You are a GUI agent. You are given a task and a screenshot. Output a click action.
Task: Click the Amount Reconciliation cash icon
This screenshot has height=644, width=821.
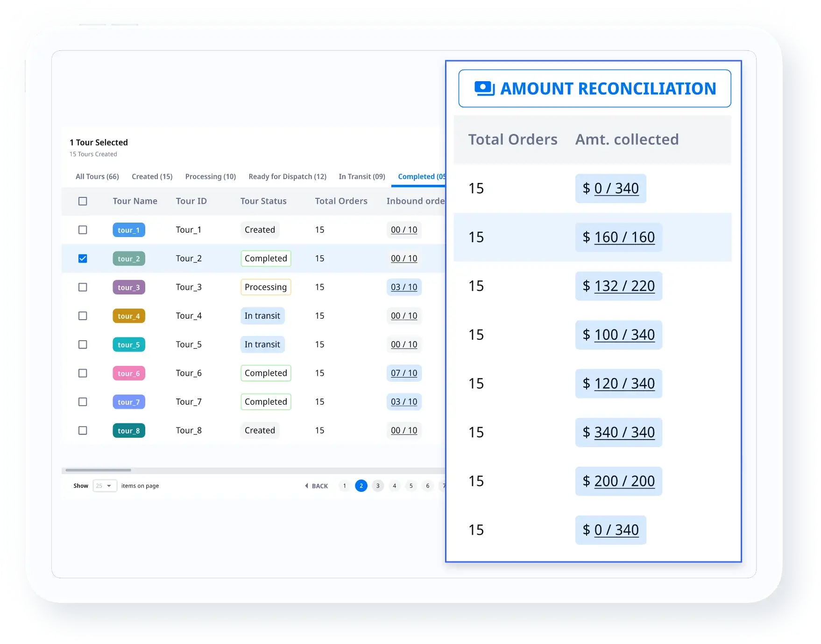point(484,88)
